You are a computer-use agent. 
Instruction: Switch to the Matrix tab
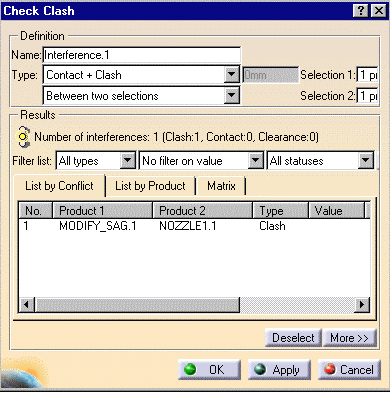(221, 186)
